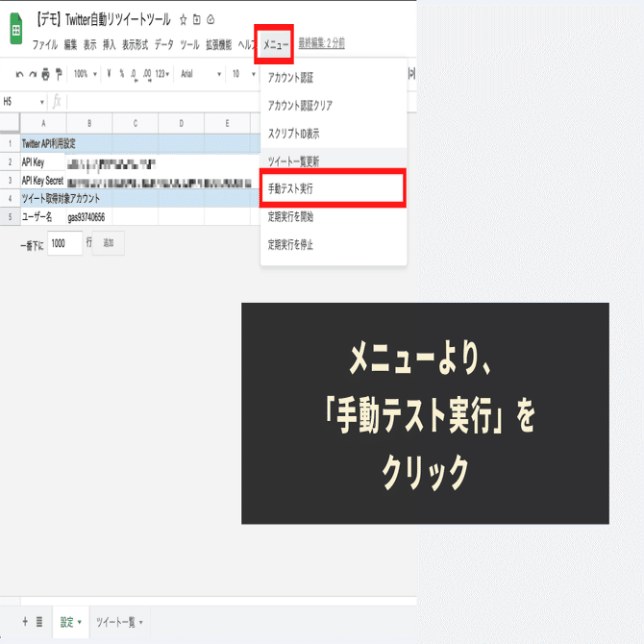Choose アカウント認証クリア menu item
This screenshot has height=644, width=644.
(334, 105)
